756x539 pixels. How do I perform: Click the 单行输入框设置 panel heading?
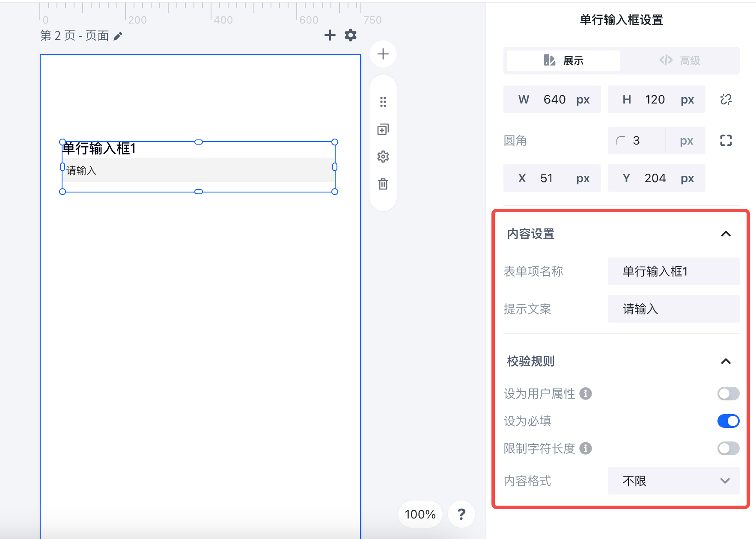tap(621, 20)
